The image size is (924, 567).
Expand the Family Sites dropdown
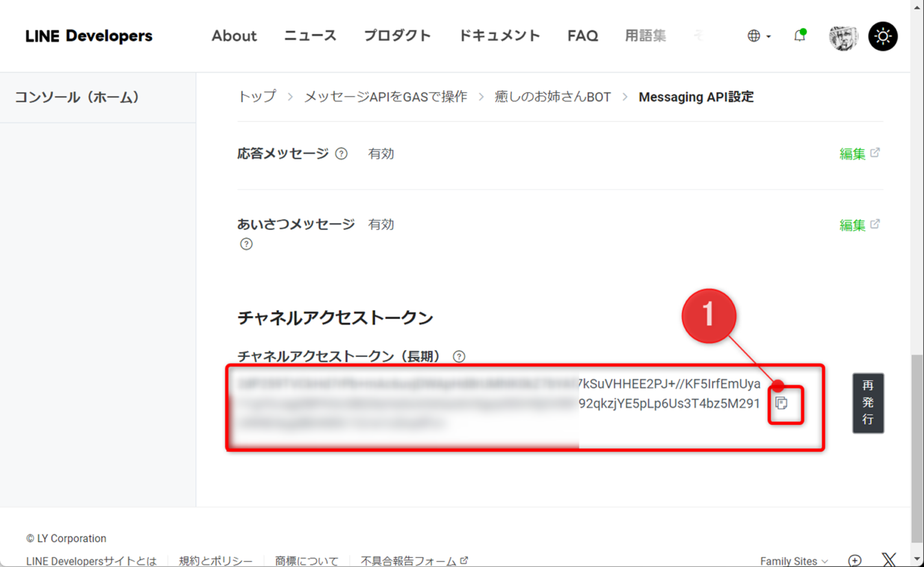(793, 560)
